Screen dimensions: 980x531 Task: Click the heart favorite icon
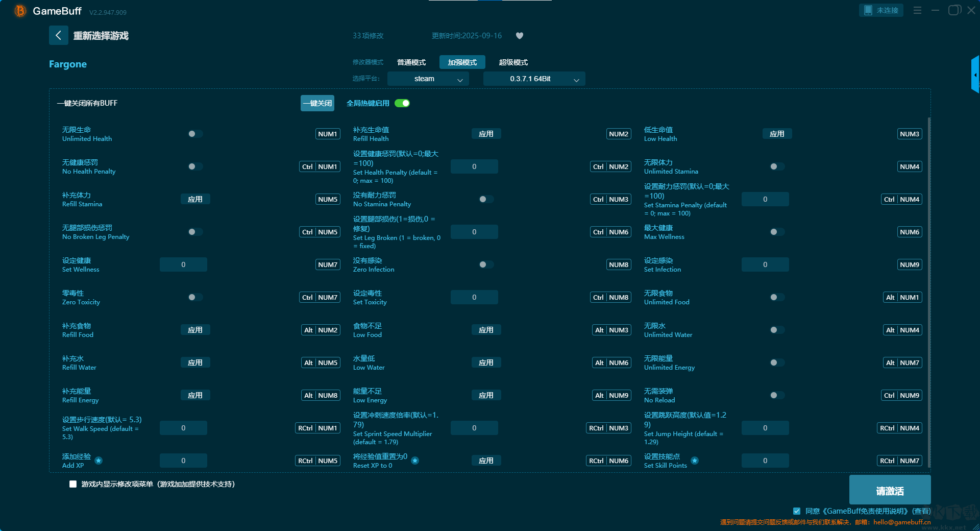coord(520,36)
